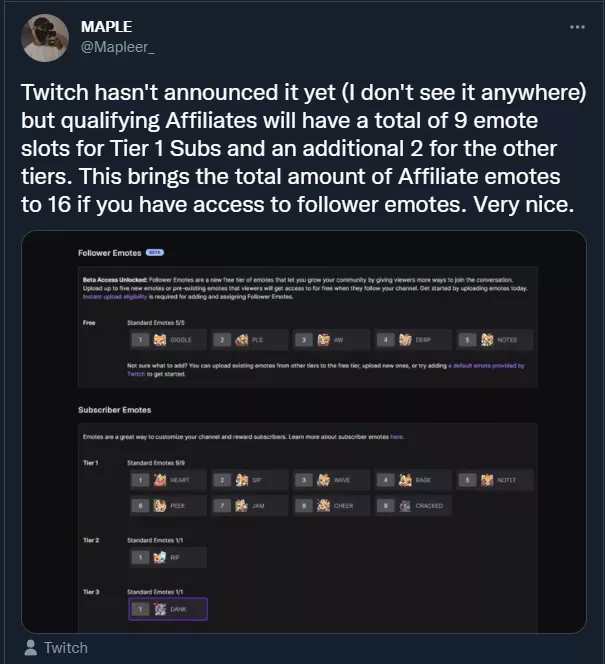
Task: Pick the DERP follower emote slot
Action: click(413, 340)
